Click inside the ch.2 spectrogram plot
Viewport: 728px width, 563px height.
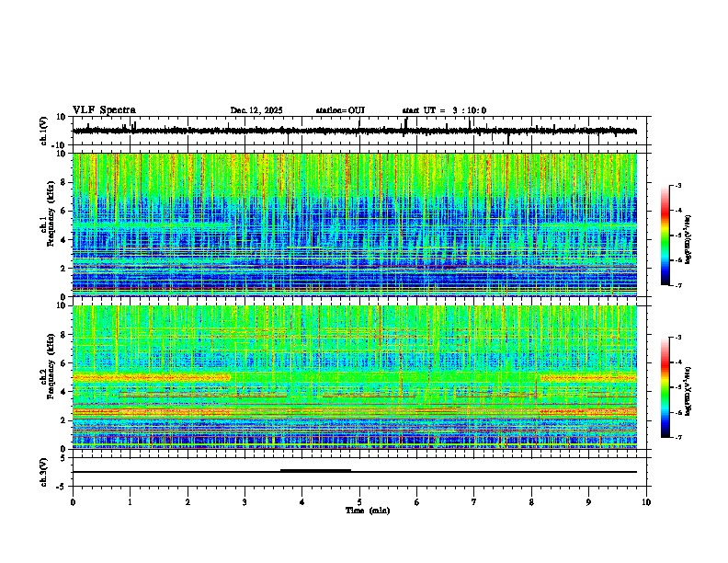(355, 377)
